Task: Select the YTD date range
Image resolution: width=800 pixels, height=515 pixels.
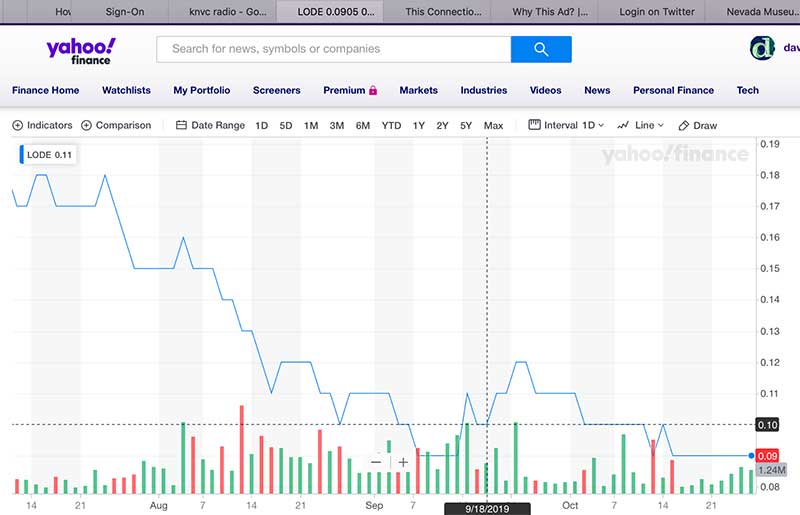Action: point(391,126)
